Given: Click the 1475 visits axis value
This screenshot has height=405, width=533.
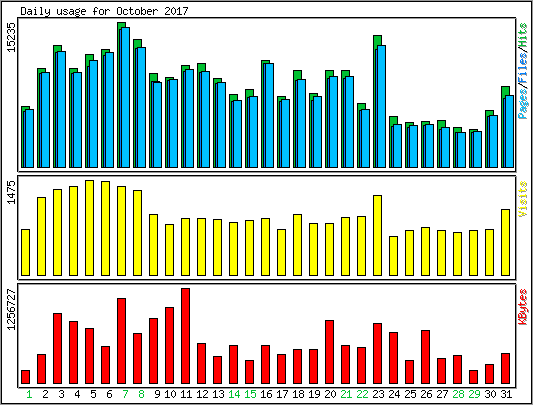Looking at the screenshot, I should [12, 192].
